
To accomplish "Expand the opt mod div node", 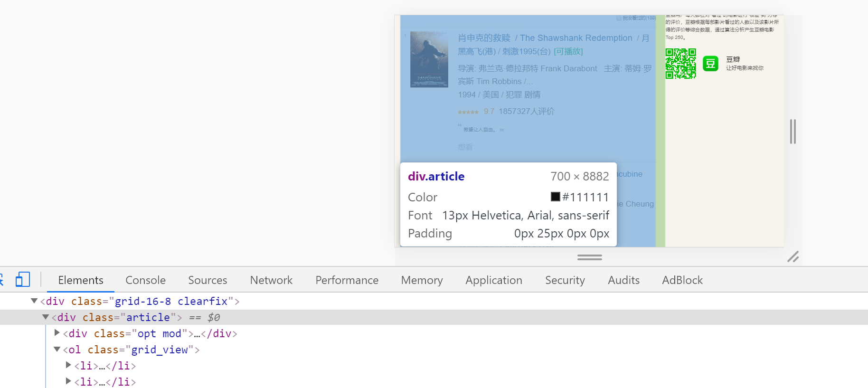I will tap(57, 332).
